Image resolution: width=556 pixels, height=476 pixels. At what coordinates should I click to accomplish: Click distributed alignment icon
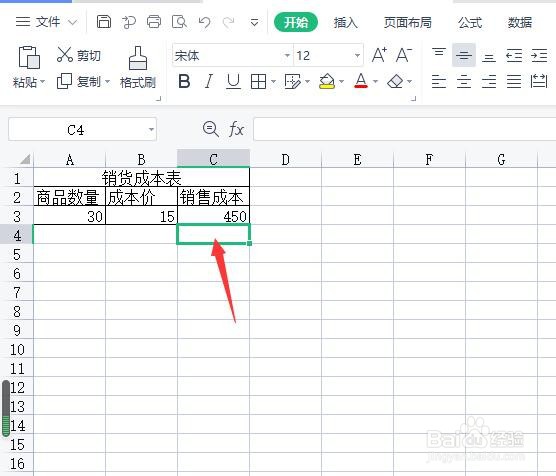539,81
